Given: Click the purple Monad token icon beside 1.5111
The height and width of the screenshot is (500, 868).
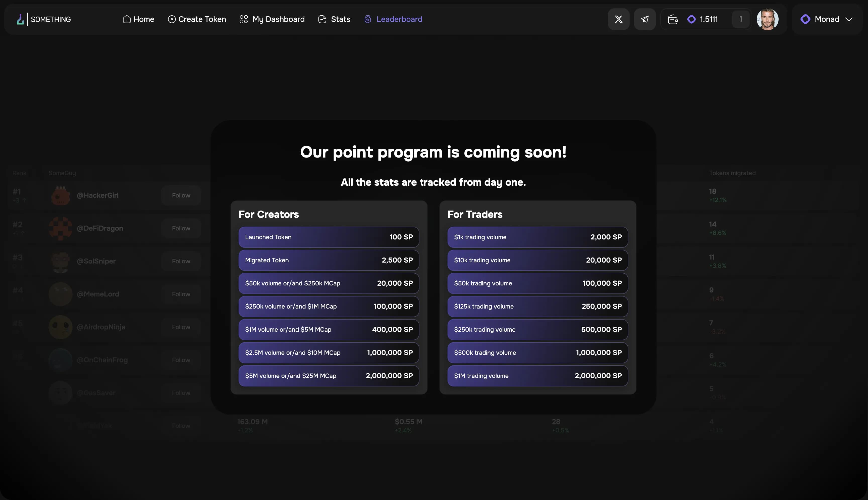Looking at the screenshot, I should point(691,19).
